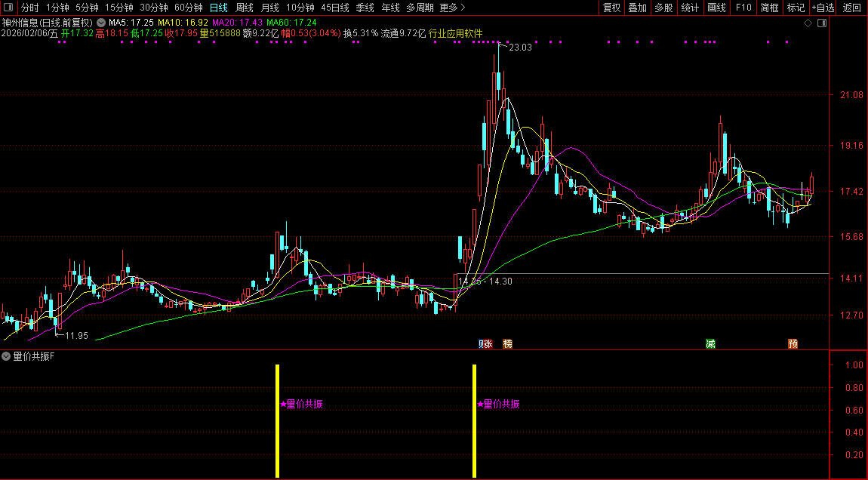
Task: Switch to 周线 weekly chart
Action: pyautogui.click(x=244, y=8)
